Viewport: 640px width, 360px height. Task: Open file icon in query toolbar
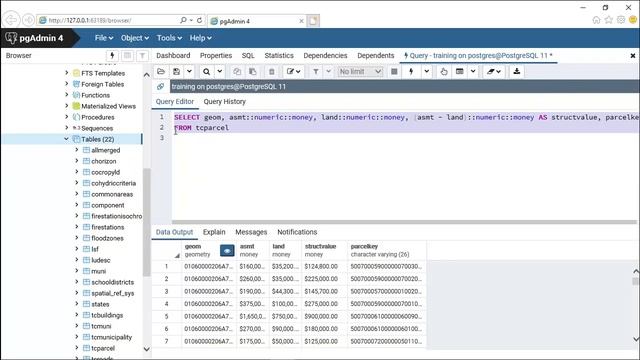pos(161,71)
